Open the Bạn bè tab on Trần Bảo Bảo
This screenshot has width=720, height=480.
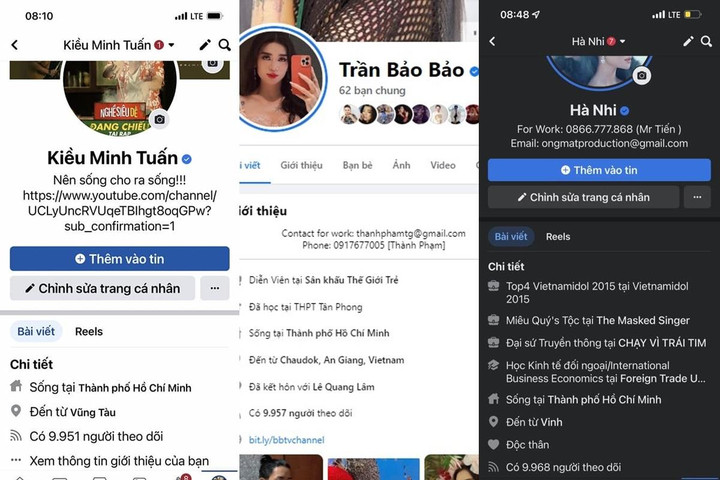[357, 165]
